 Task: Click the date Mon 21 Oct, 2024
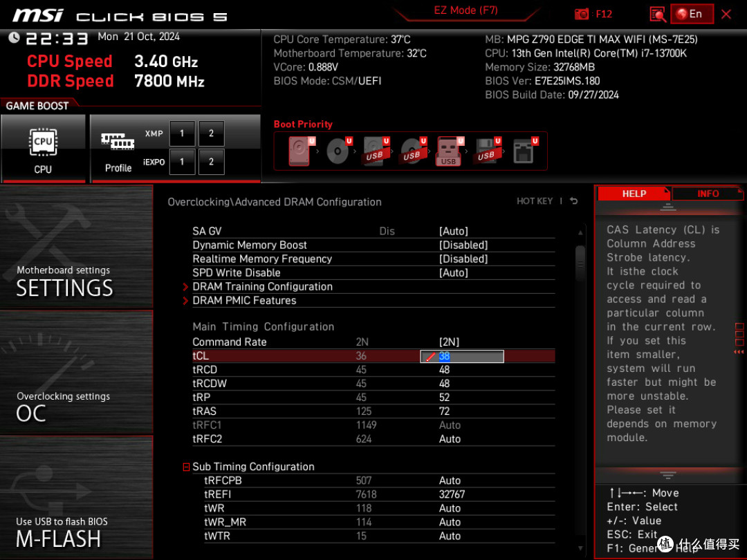[138, 37]
